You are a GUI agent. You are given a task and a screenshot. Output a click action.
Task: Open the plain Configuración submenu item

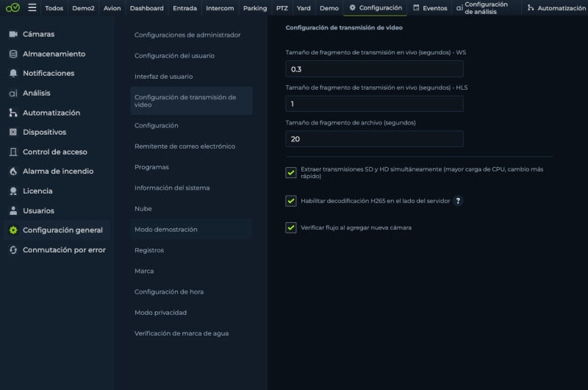(191, 125)
